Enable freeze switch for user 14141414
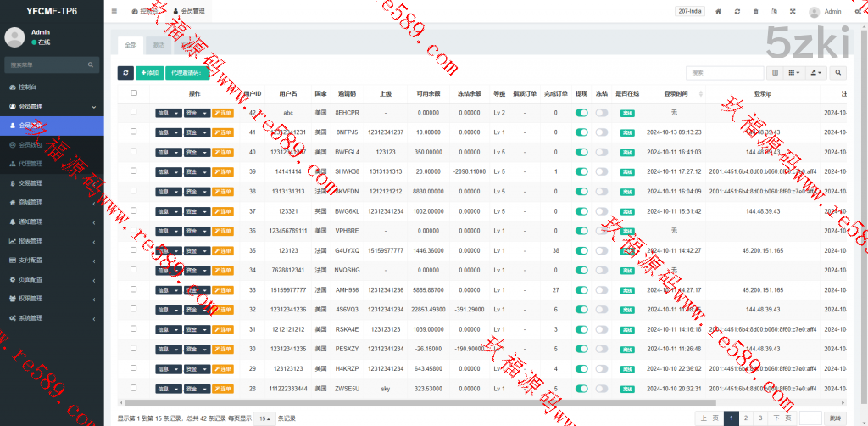This screenshot has width=868, height=426. pyautogui.click(x=601, y=171)
